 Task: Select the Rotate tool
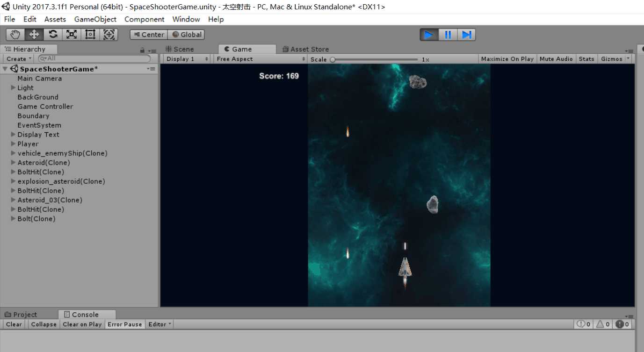[x=53, y=35]
